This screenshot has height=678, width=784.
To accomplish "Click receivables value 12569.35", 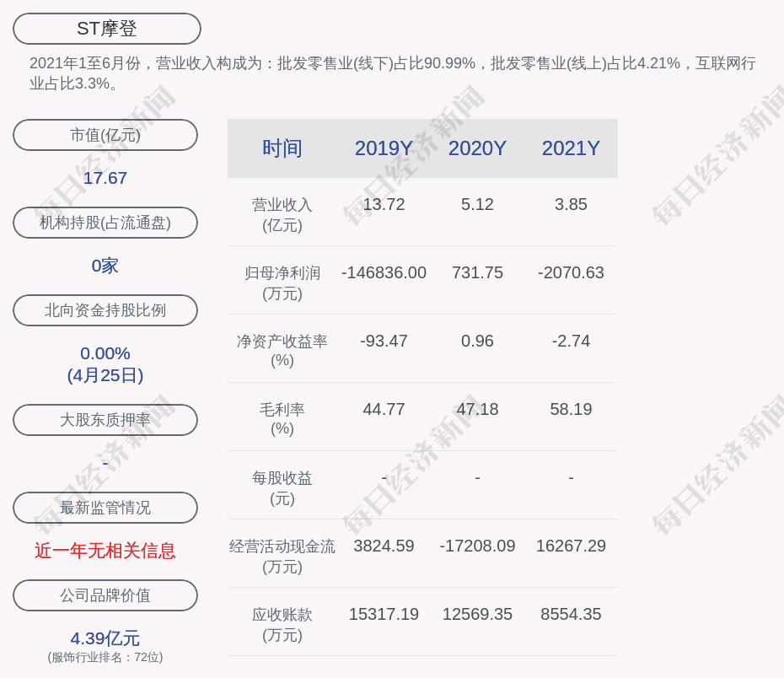I will tap(477, 615).
